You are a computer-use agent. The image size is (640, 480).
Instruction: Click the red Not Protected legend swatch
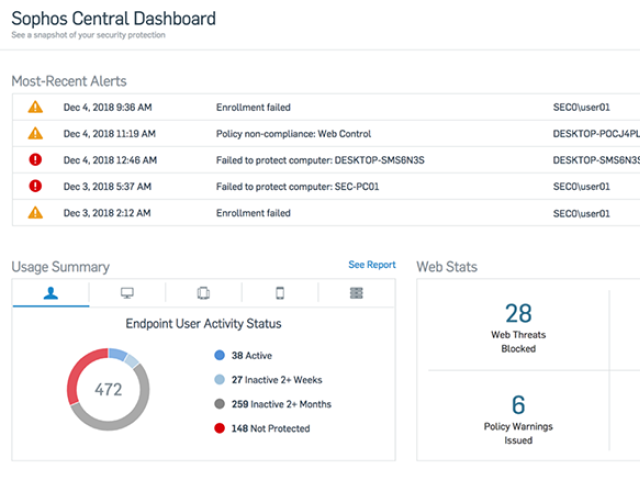coord(220,428)
